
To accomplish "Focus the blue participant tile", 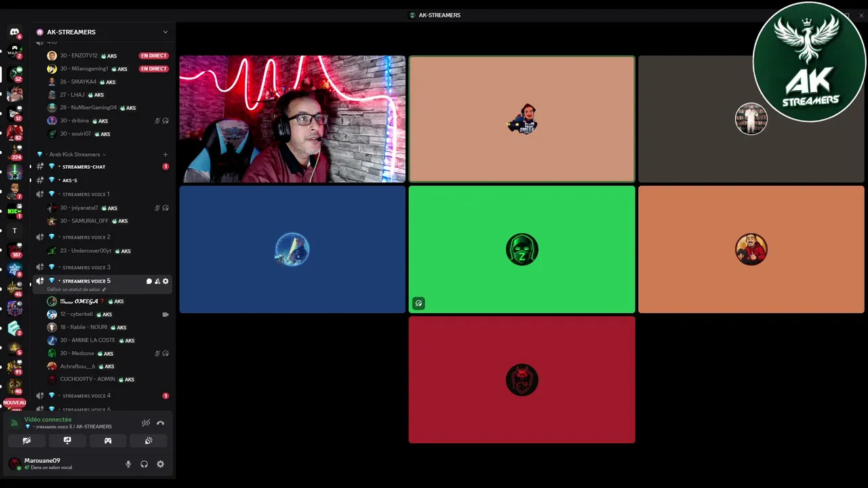I will 292,249.
